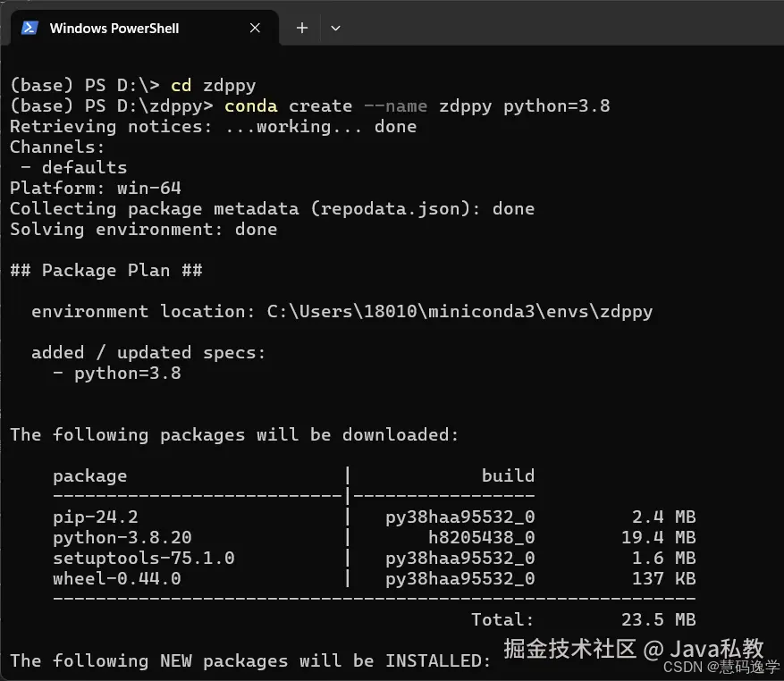This screenshot has width=784, height=681.
Task: Click build 'h8205438_0' for python
Action: coord(482,537)
